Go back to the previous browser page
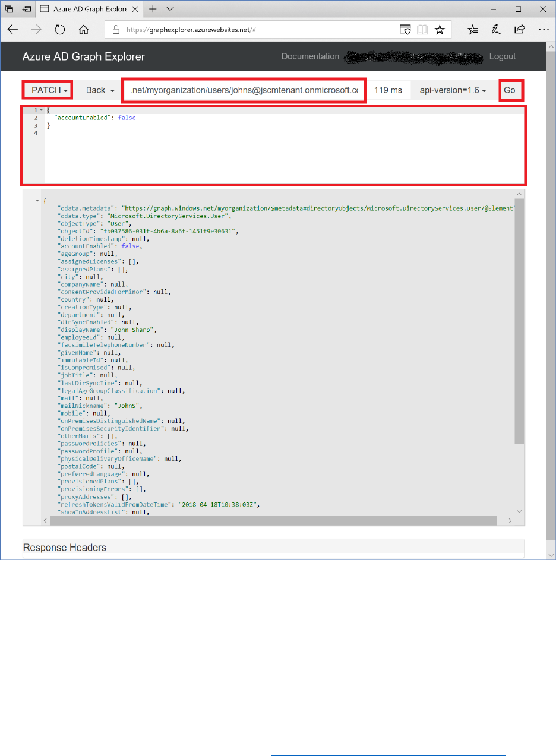The height and width of the screenshot is (756, 556). coord(12,29)
